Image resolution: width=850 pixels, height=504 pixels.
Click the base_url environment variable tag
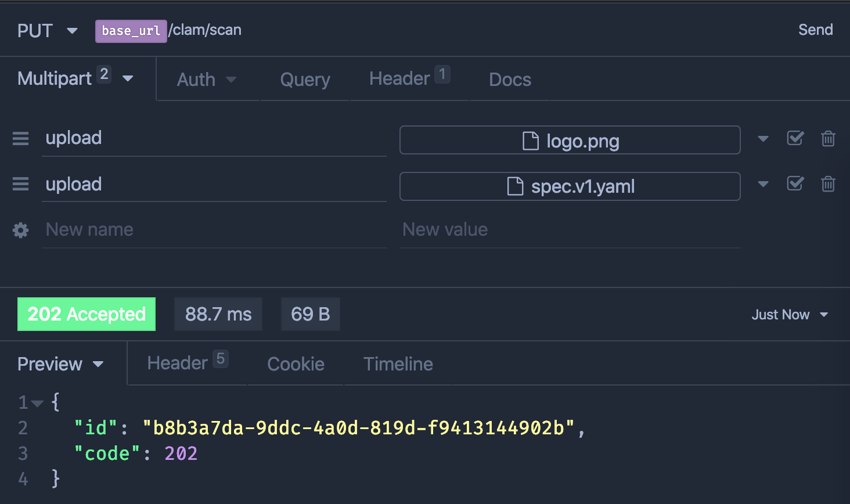pyautogui.click(x=131, y=31)
